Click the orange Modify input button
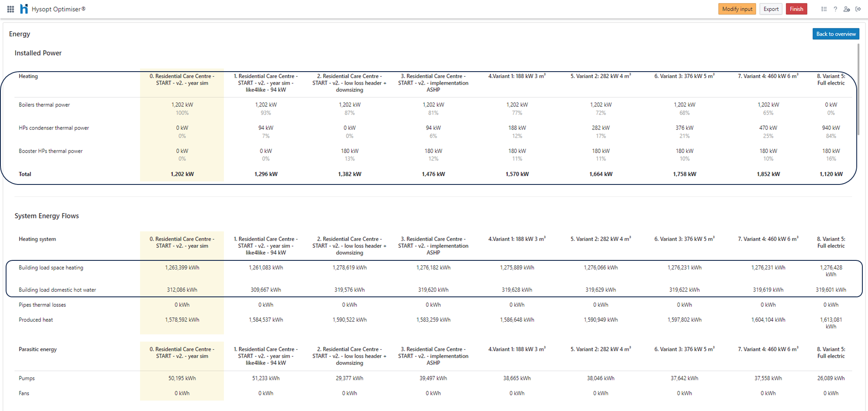868x411 pixels. (737, 9)
